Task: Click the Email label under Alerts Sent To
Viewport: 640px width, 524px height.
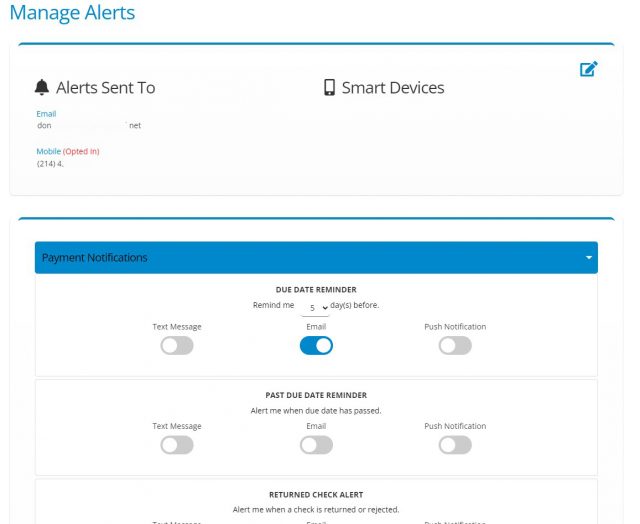Action: (46, 114)
